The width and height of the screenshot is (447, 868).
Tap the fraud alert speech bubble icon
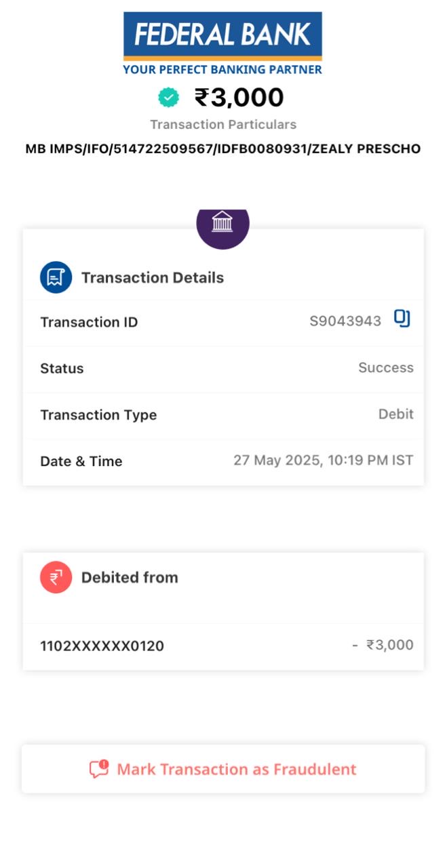click(99, 769)
